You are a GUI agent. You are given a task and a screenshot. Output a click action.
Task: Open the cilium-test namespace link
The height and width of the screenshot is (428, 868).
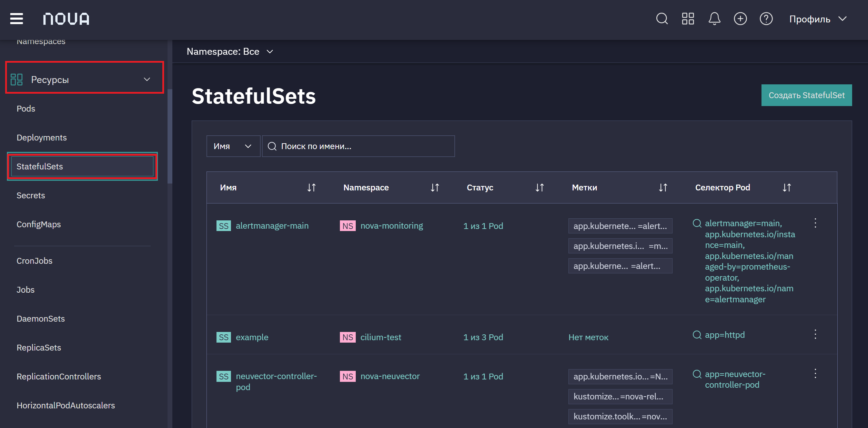[x=381, y=337]
